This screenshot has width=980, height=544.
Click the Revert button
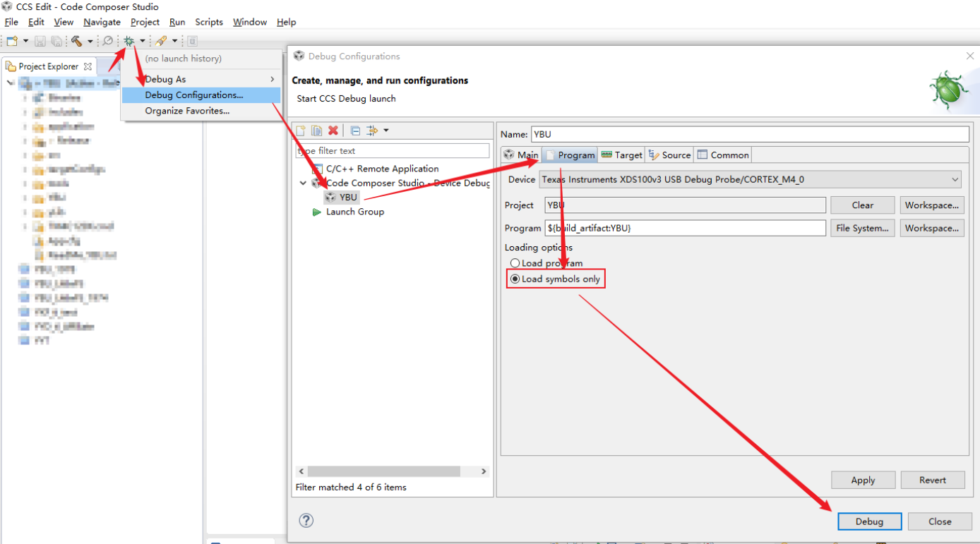tap(932, 480)
